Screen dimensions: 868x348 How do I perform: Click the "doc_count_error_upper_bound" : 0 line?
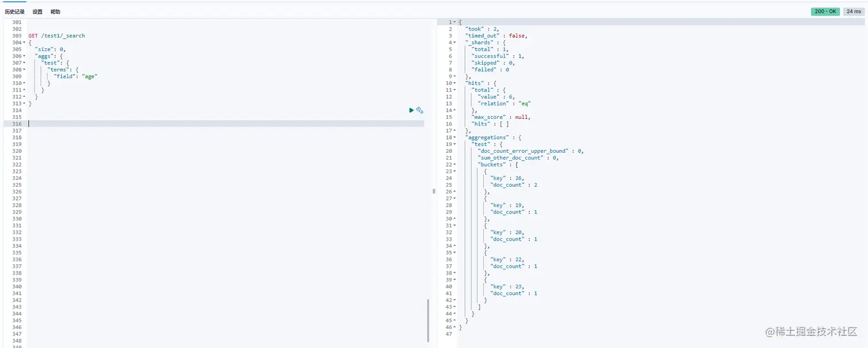[x=531, y=151]
